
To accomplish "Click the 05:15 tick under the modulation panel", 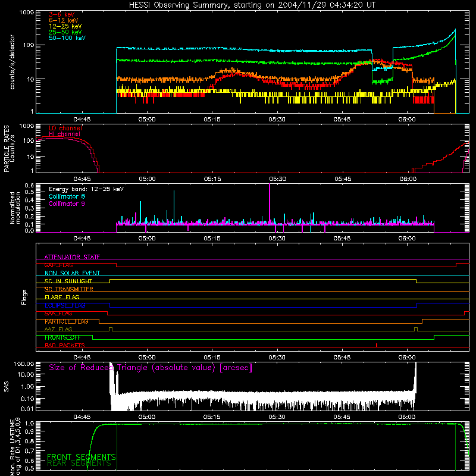I will click(212, 239).
